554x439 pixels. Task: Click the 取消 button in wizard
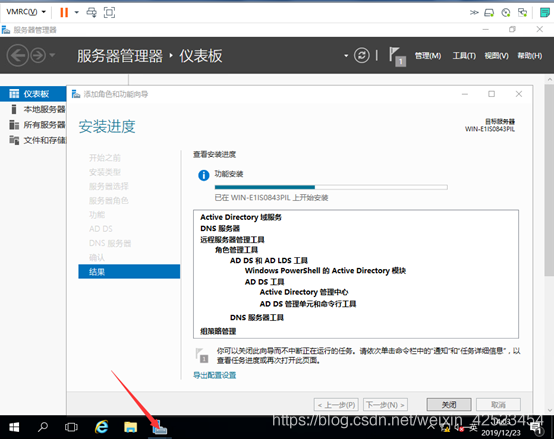(x=498, y=405)
